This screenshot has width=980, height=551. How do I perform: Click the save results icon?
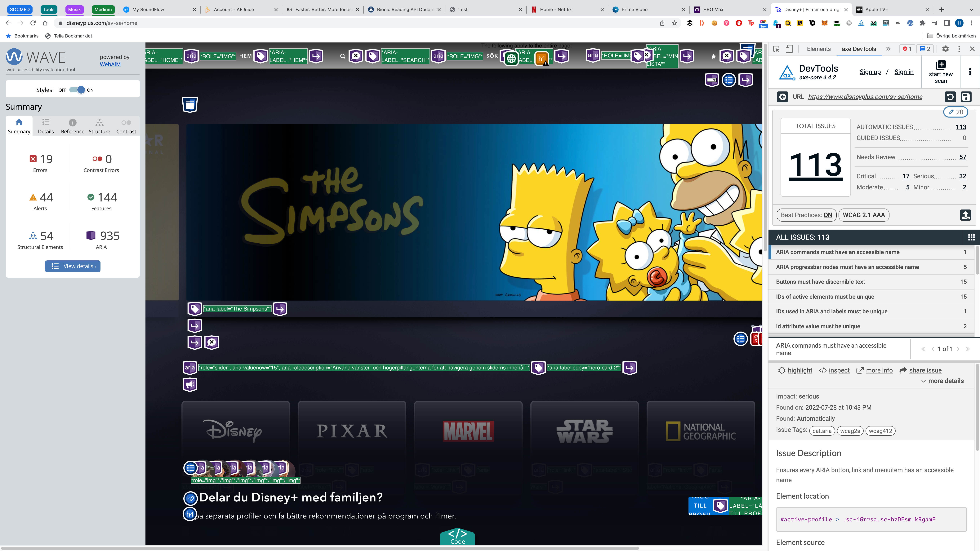[966, 97]
